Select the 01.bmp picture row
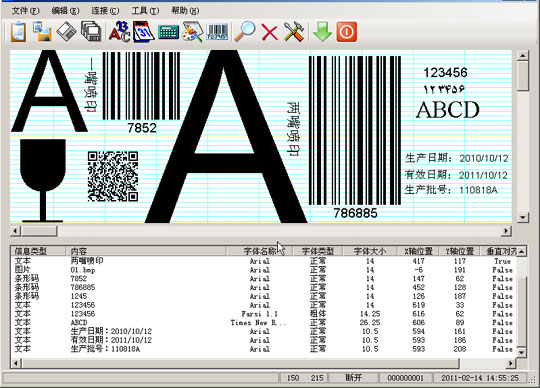The image size is (540, 388). pyautogui.click(x=263, y=270)
